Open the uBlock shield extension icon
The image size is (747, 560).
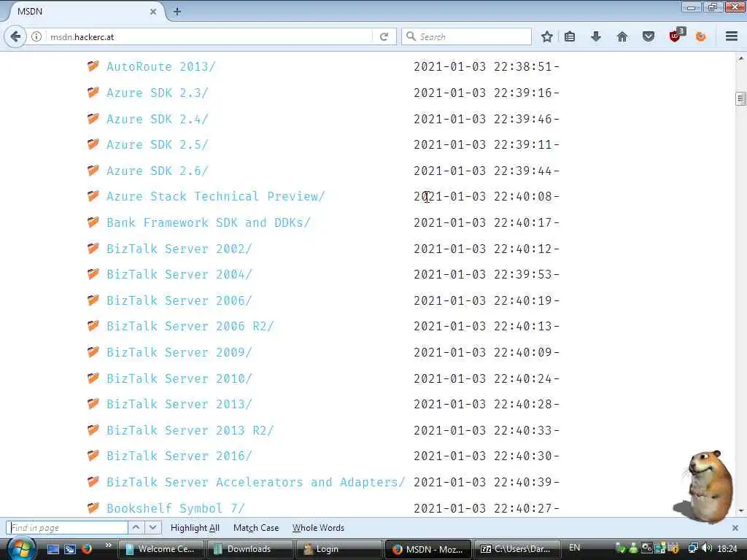pos(676,36)
